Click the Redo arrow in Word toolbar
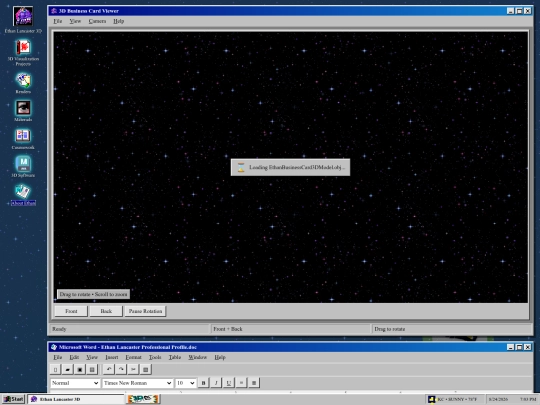The width and height of the screenshot is (540, 405). (121, 370)
